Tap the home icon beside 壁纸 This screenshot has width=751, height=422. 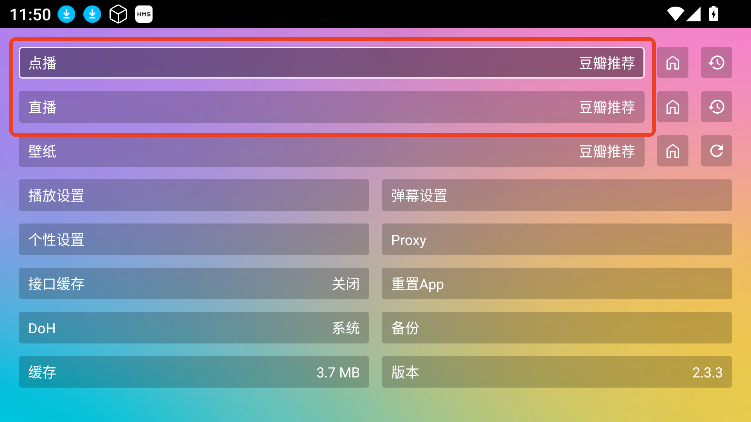coord(672,151)
